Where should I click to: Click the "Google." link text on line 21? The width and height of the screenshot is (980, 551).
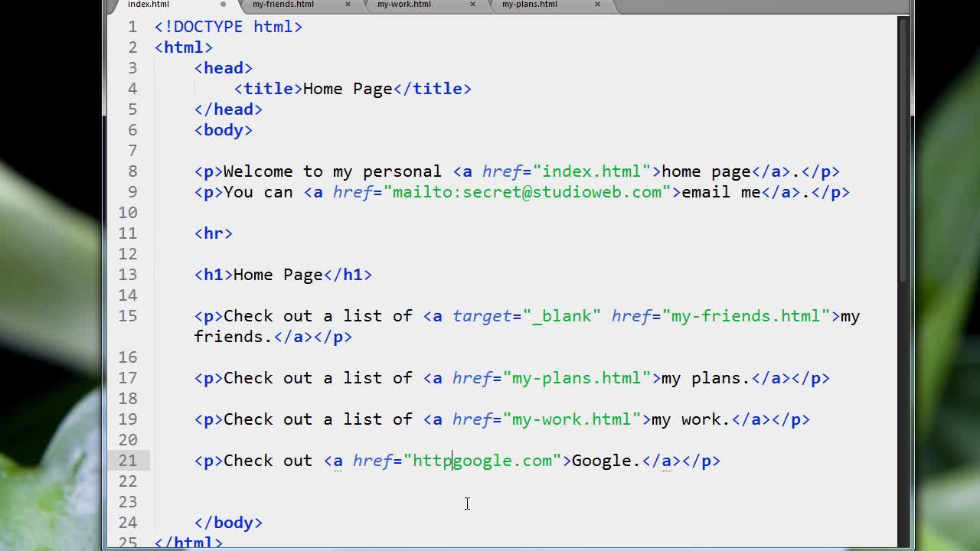coord(606,461)
